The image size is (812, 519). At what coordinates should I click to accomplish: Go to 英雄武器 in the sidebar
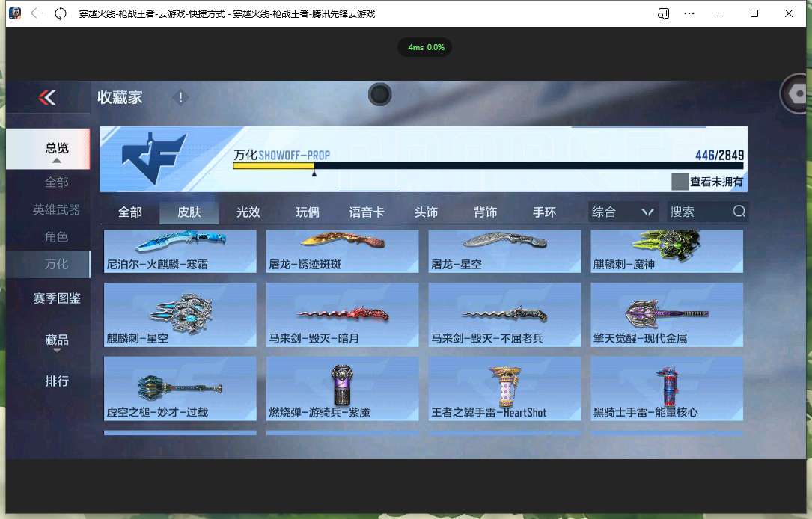[x=56, y=209]
